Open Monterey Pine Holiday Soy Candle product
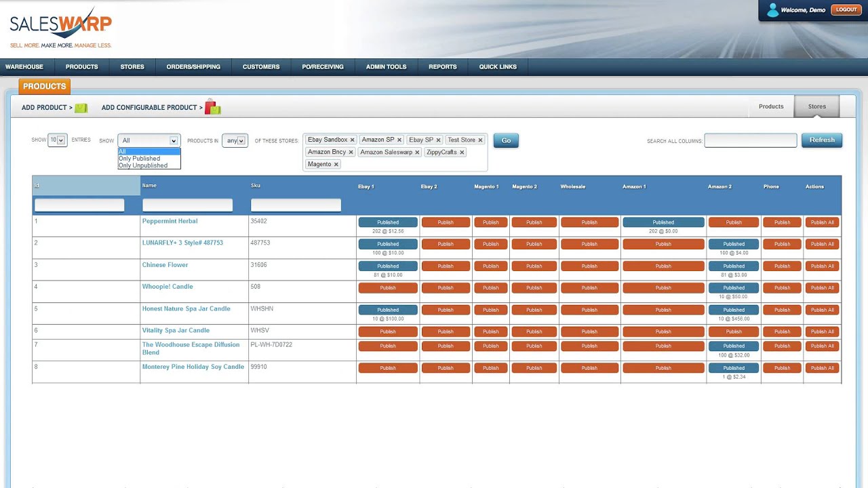The height and width of the screenshot is (488, 868). (x=193, y=367)
